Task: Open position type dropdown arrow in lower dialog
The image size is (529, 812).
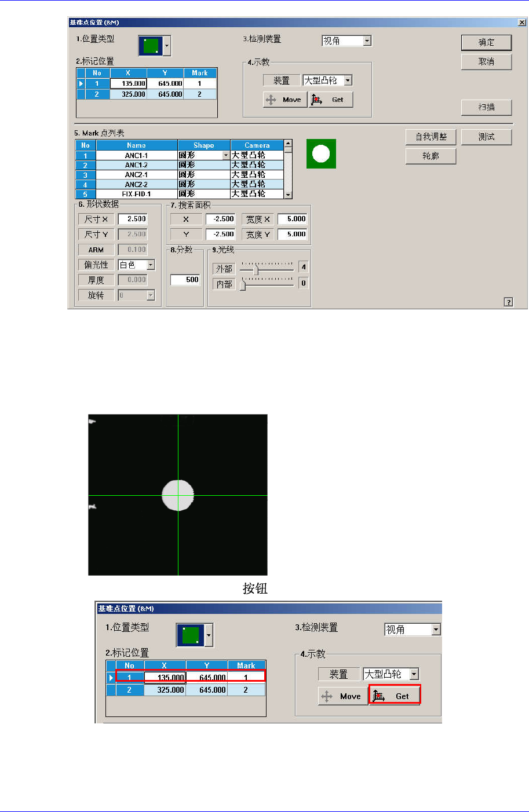Action: click(209, 635)
